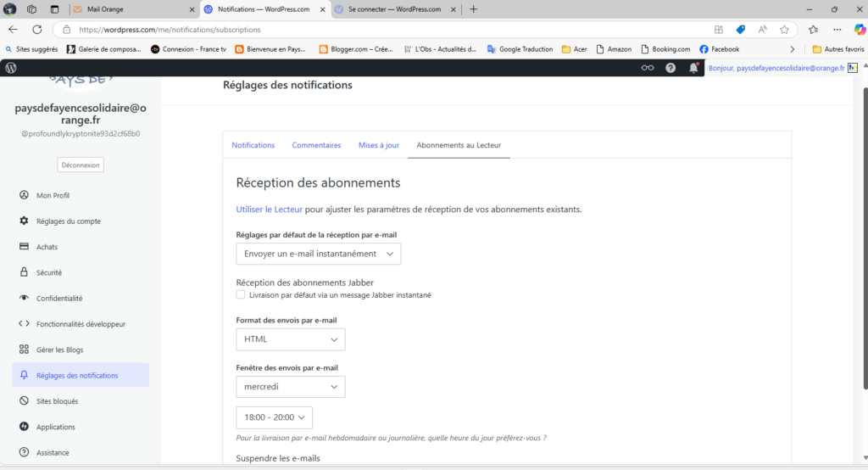Open Sécurité in the sidebar
Viewport: 868px width, 470px height.
coord(48,272)
